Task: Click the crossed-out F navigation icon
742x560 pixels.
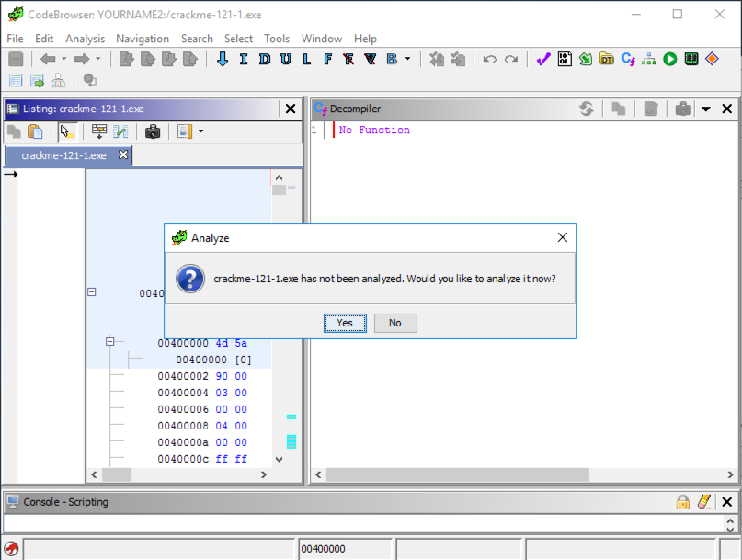Action: 348,59
